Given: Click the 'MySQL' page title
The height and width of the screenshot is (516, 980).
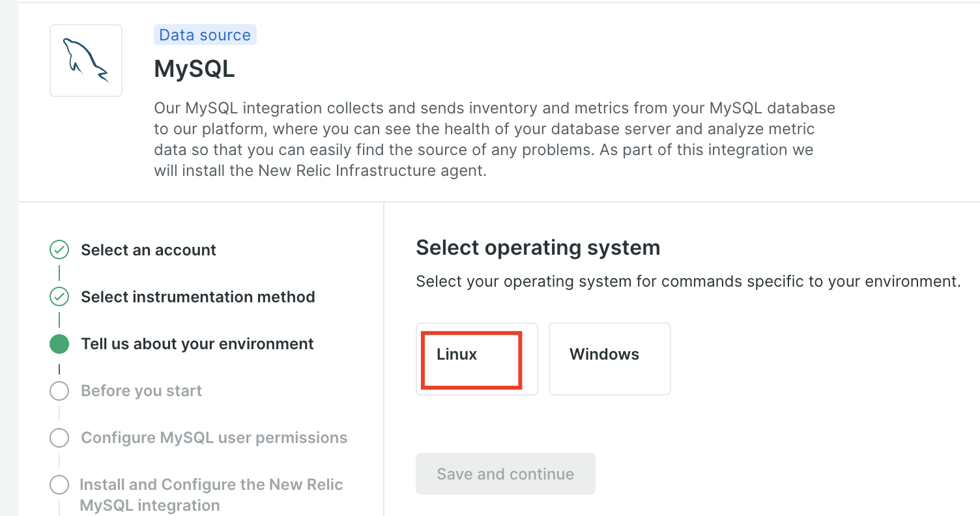Looking at the screenshot, I should [194, 69].
